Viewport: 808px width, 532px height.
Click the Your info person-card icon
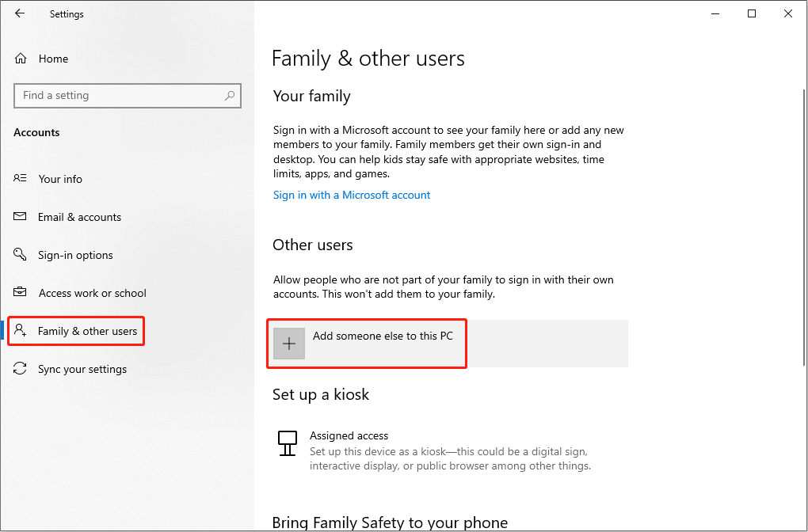[20, 178]
